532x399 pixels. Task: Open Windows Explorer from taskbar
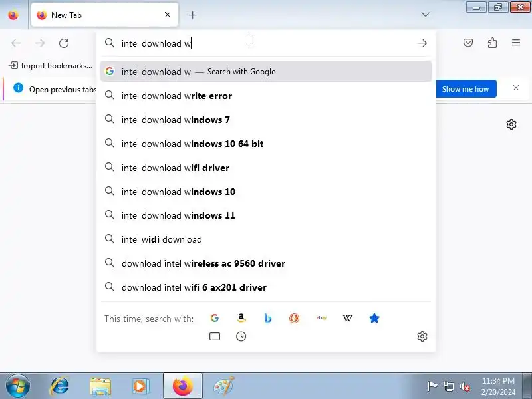[100, 386]
